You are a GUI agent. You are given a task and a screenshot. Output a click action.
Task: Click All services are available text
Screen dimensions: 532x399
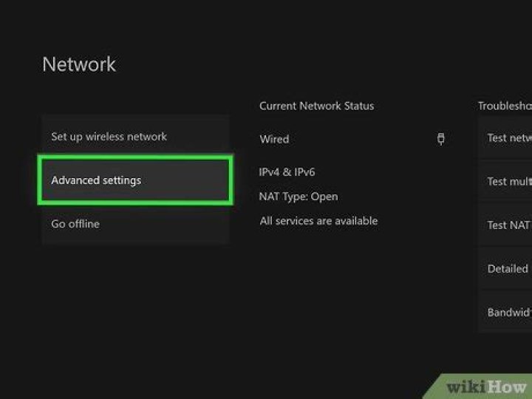point(318,221)
